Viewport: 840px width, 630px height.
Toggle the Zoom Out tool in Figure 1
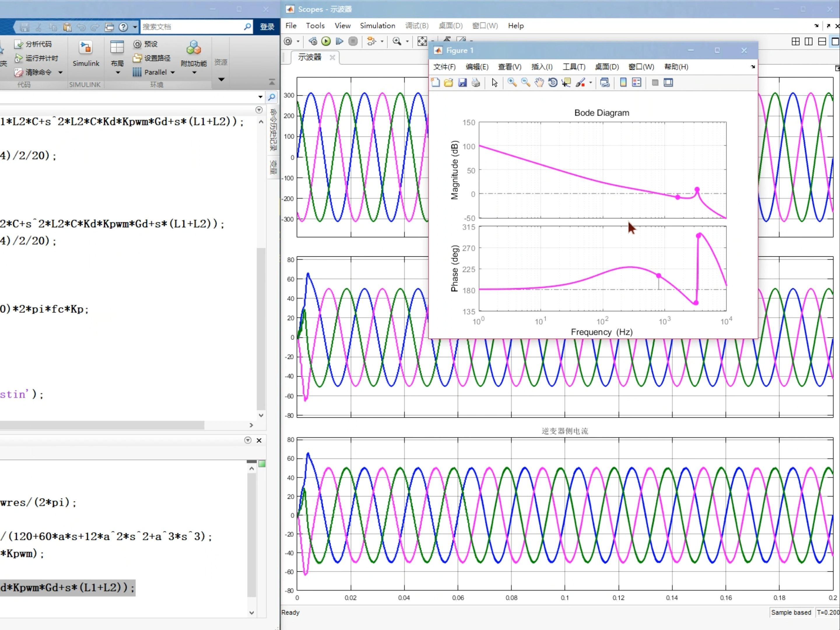tap(526, 83)
